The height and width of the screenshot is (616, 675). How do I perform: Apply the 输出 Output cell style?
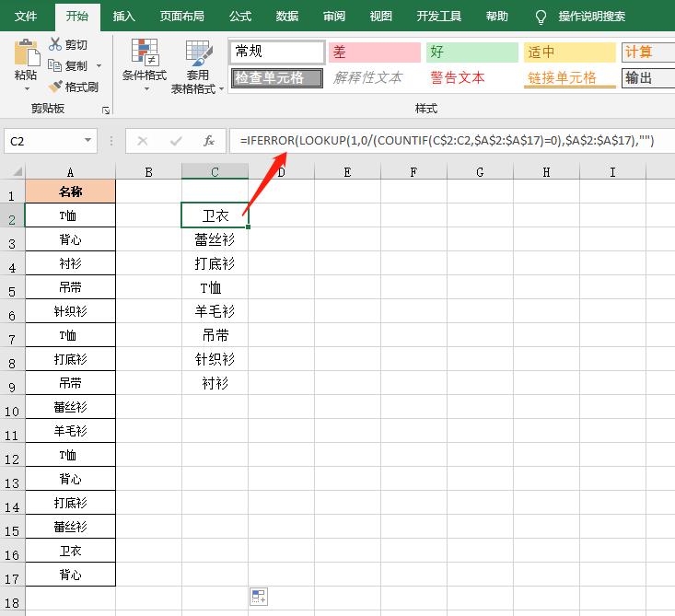pos(648,78)
